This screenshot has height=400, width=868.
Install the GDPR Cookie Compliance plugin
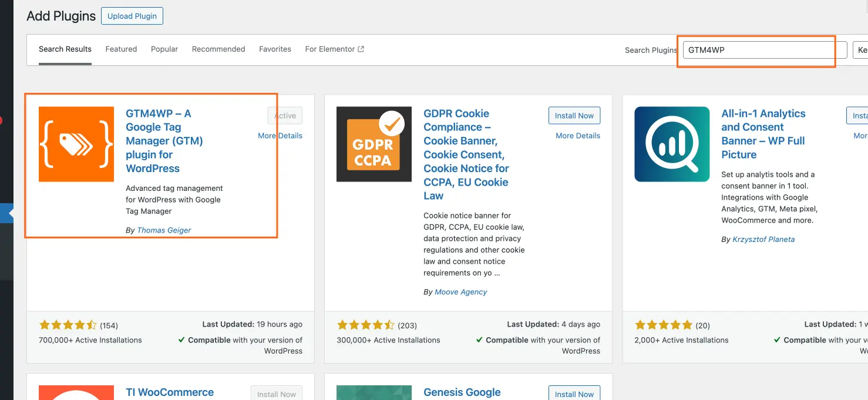tap(574, 116)
